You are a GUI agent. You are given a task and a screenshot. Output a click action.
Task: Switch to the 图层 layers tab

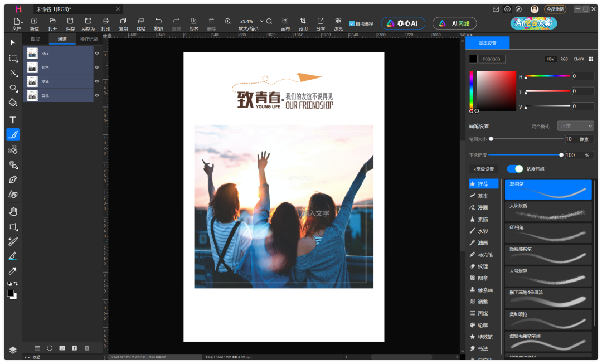[36, 39]
